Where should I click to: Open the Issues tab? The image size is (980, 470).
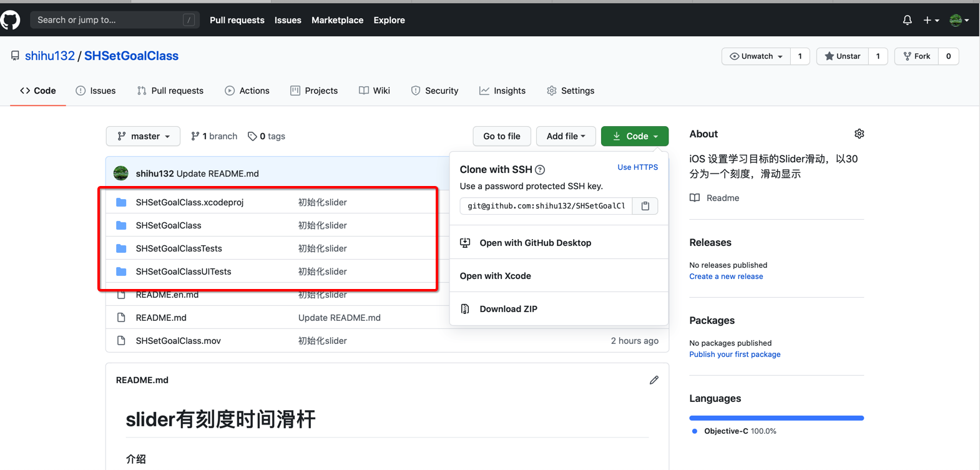coord(96,91)
